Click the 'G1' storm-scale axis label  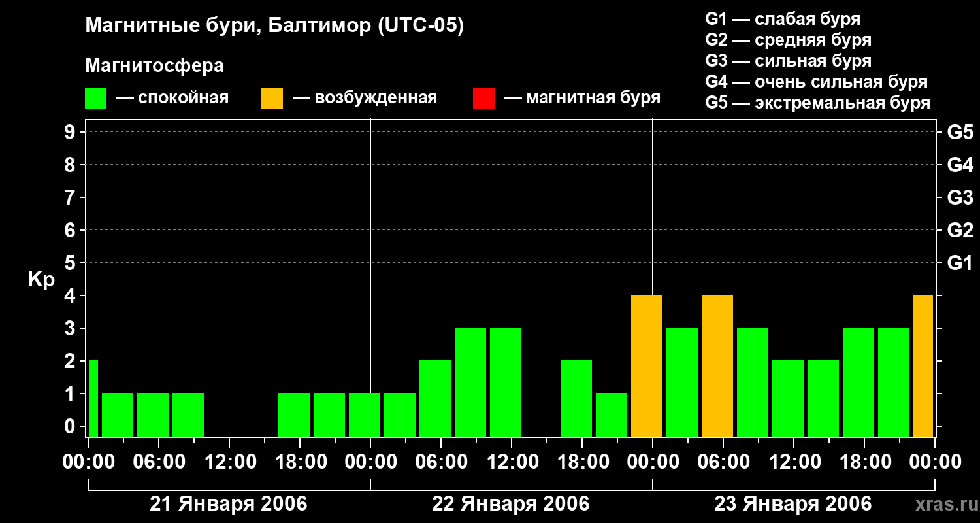pyautogui.click(x=960, y=263)
